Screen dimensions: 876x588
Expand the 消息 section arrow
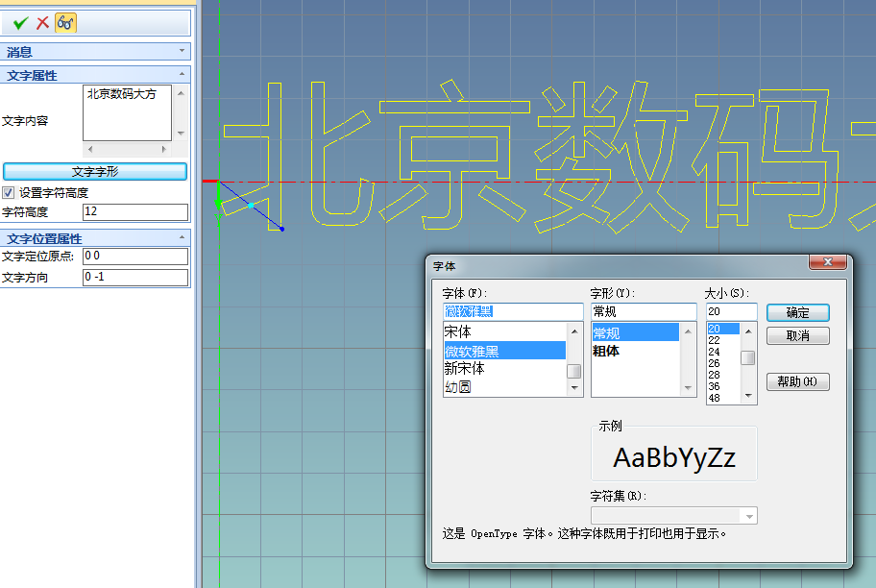[182, 51]
